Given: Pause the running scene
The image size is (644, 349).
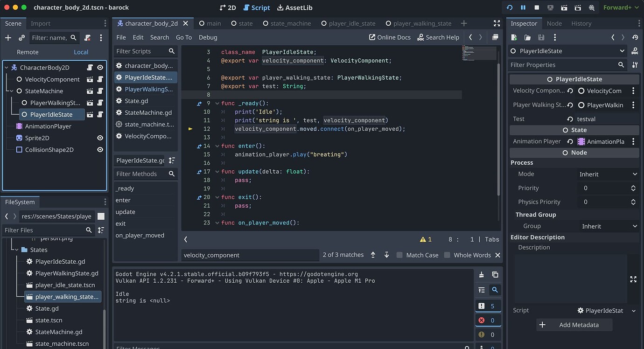Looking at the screenshot, I should (523, 7).
